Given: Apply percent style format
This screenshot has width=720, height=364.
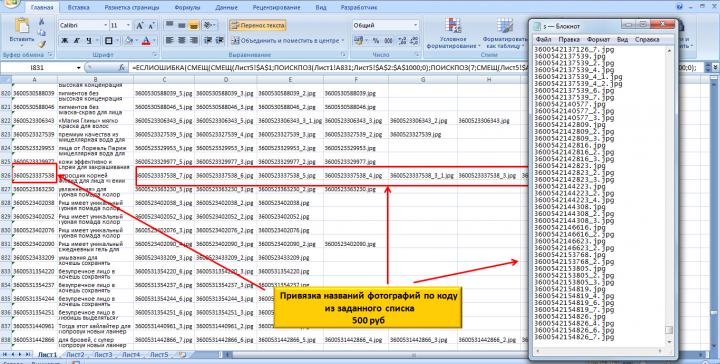Looking at the screenshot, I should 376,41.
